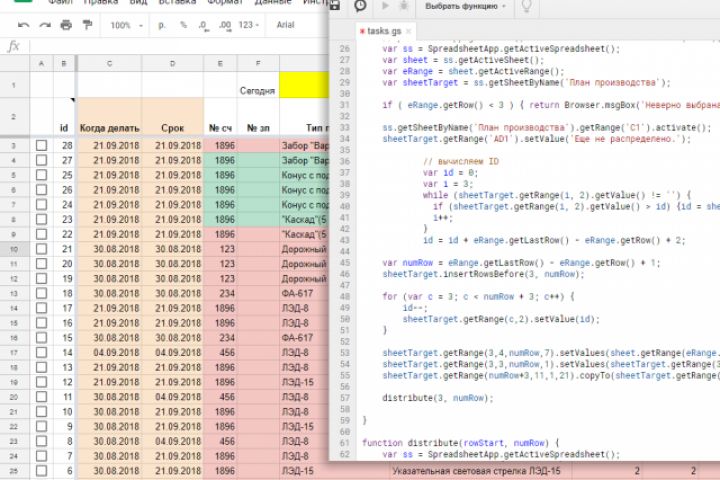Tick the checkbox for id 6
This screenshot has height=480, width=720.
pos(41,471)
